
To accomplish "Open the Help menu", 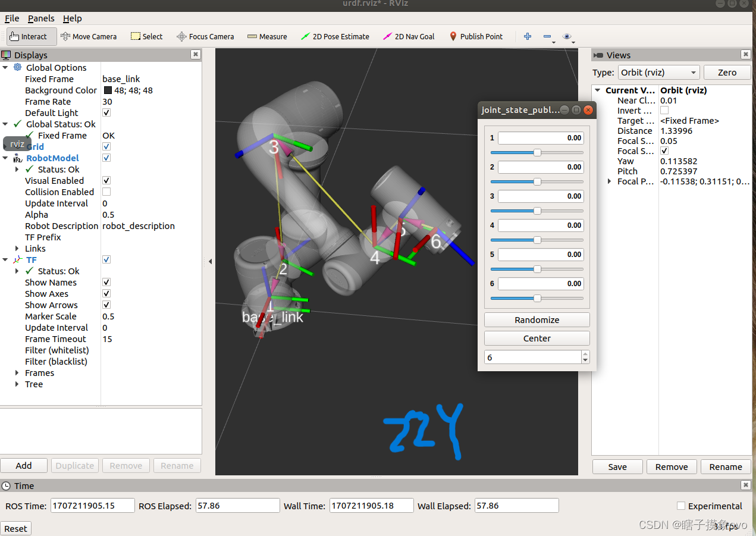I will 72,18.
